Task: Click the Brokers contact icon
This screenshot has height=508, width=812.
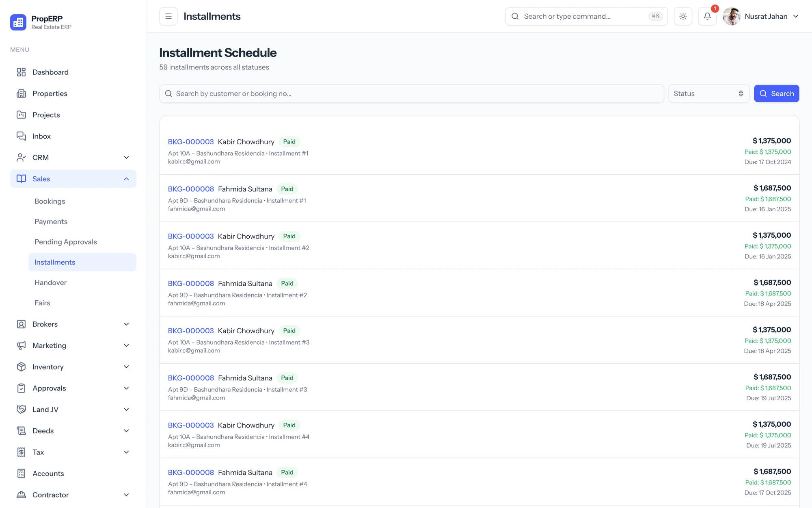Action: [21, 324]
